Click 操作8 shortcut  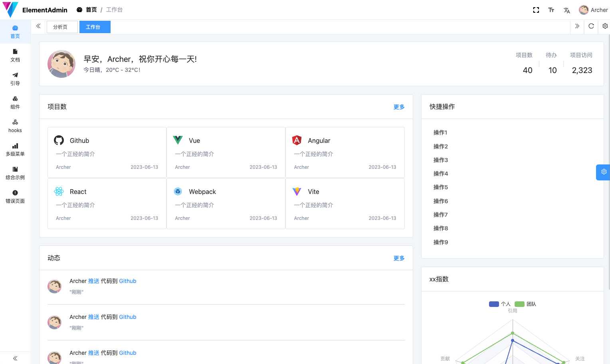tap(441, 228)
